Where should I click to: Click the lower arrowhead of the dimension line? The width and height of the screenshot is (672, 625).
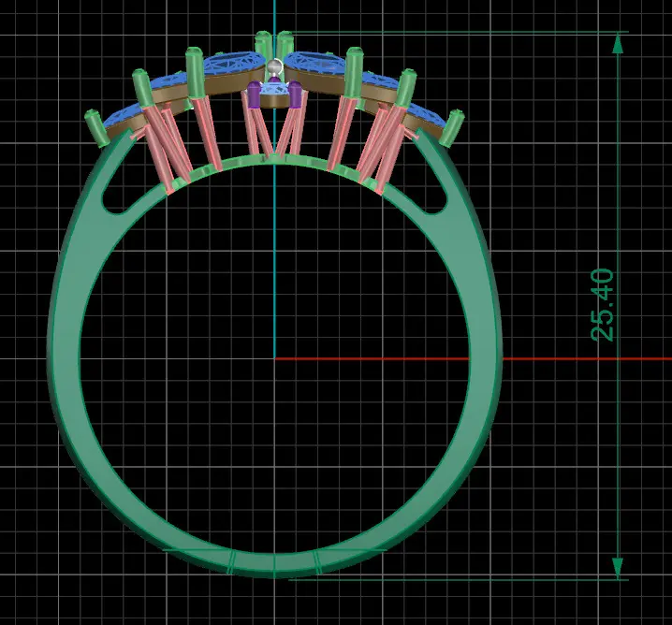(618, 568)
